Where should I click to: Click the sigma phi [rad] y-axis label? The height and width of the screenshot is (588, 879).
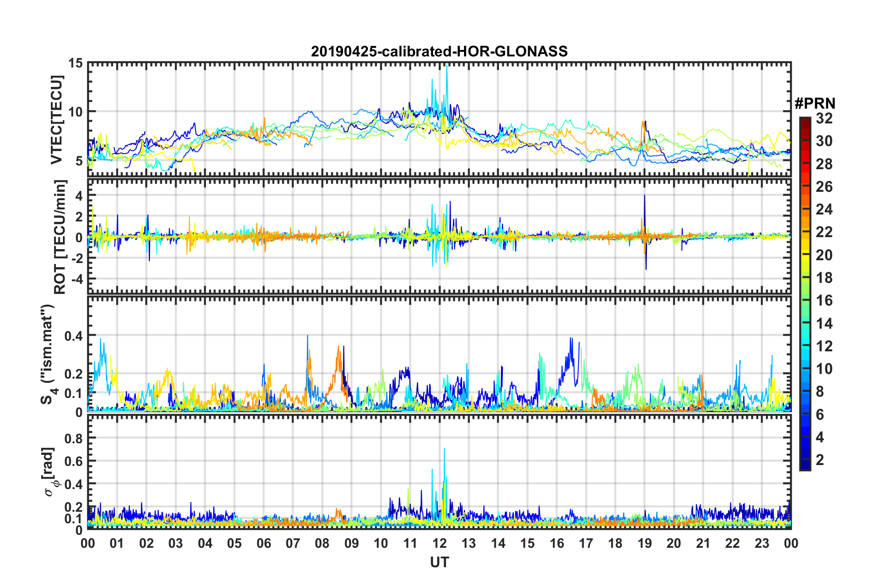pos(49,472)
